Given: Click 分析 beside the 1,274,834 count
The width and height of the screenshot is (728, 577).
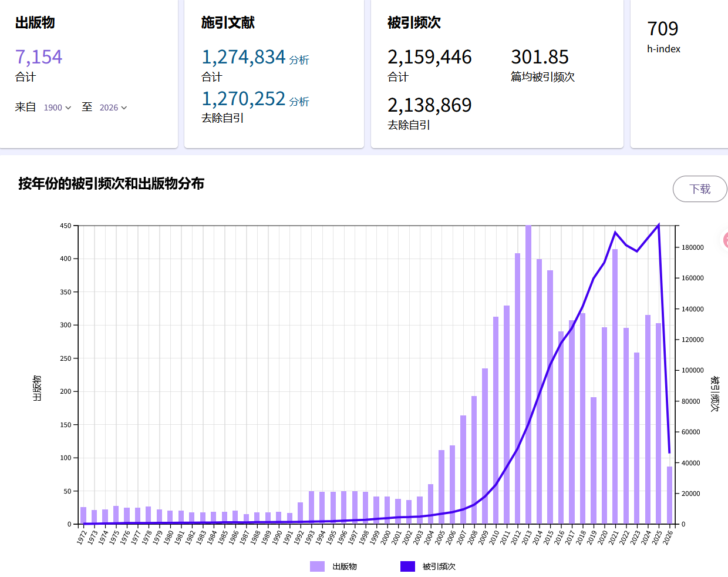Looking at the screenshot, I should point(299,60).
